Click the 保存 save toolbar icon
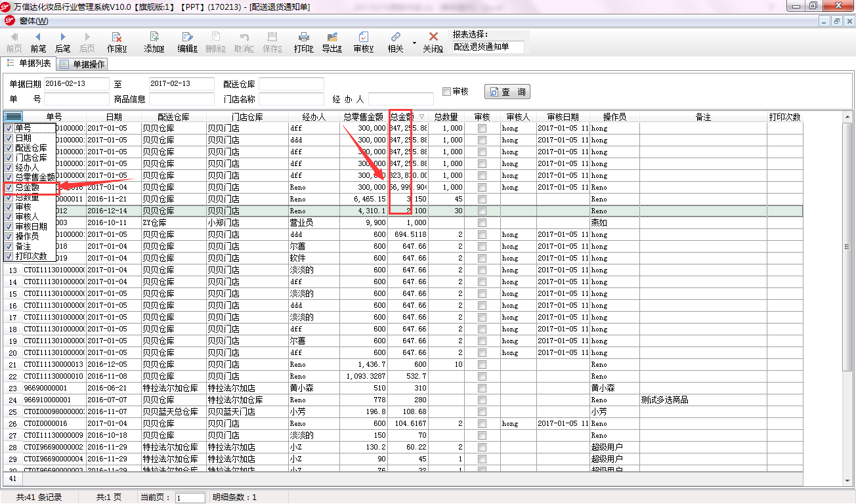 point(272,42)
